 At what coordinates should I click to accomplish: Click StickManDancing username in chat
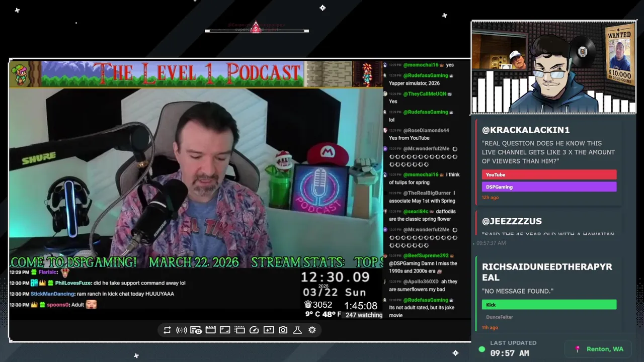click(x=52, y=294)
